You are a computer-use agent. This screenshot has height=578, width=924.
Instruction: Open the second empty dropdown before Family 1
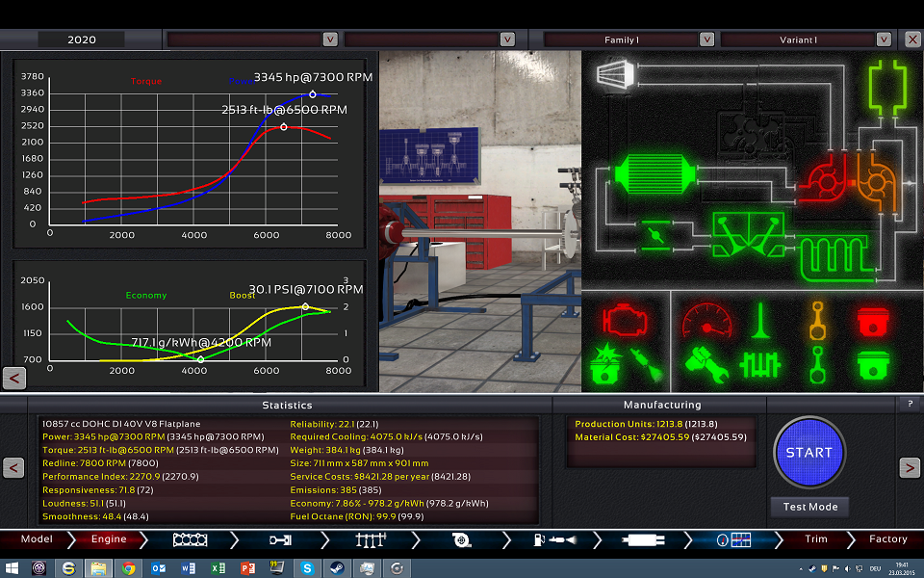(507, 39)
